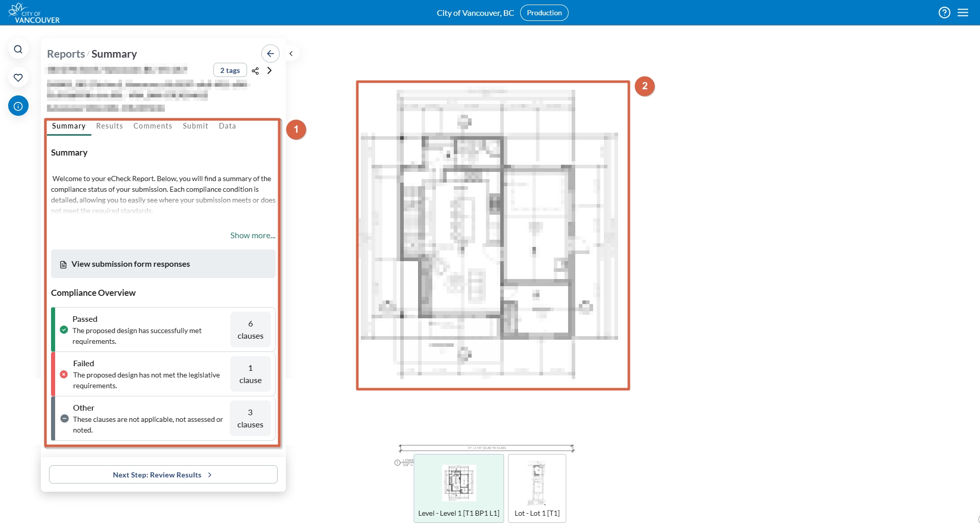Image resolution: width=980 pixels, height=531 pixels.
Task: Open the search tool in the sidebar
Action: (x=18, y=49)
